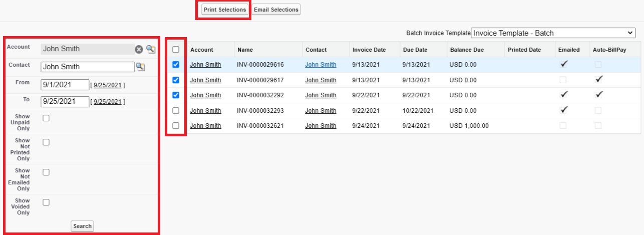Viewport: 644px width, 235px height.
Task: Sort by the Invoice Date column header
Action: coord(369,50)
